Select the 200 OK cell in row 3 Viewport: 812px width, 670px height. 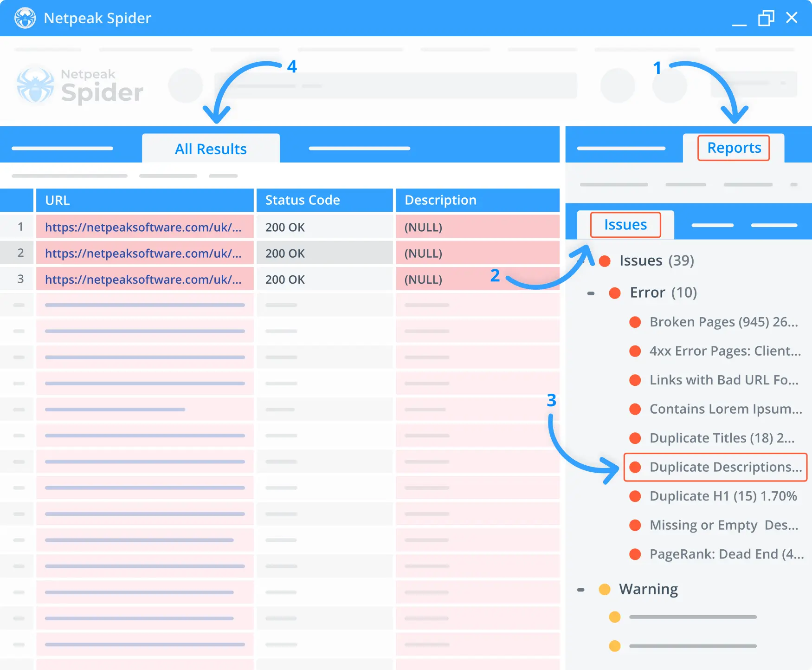[325, 279]
